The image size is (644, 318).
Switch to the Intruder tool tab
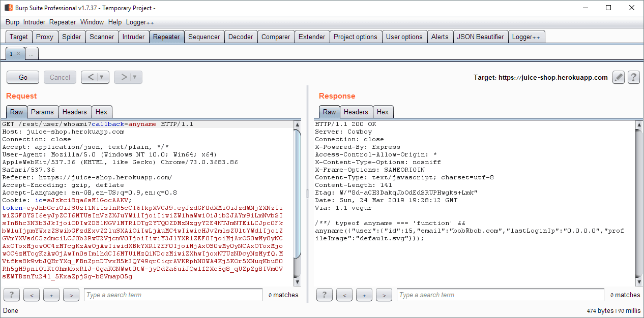[134, 37]
